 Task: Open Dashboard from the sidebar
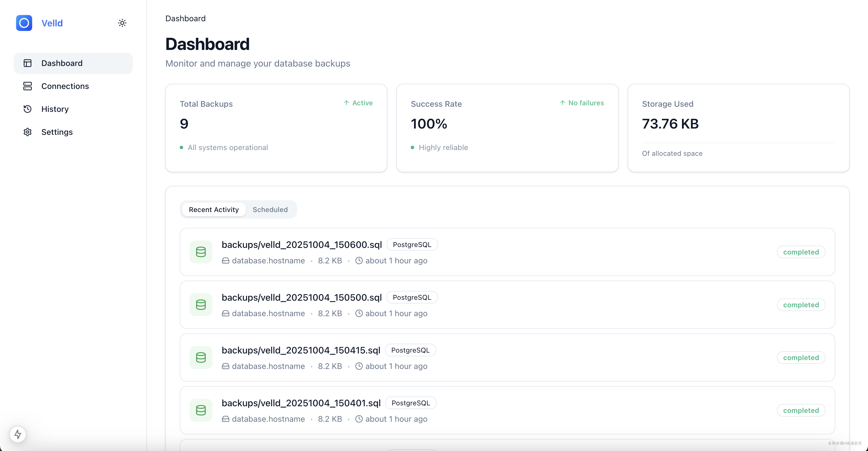pyautogui.click(x=62, y=63)
